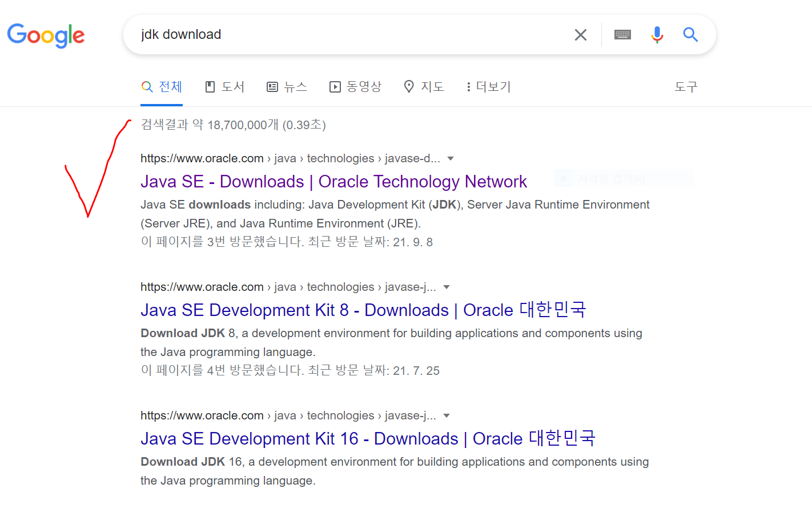Submit search with the magnifier icon
The width and height of the screenshot is (812, 512).
pyautogui.click(x=690, y=35)
